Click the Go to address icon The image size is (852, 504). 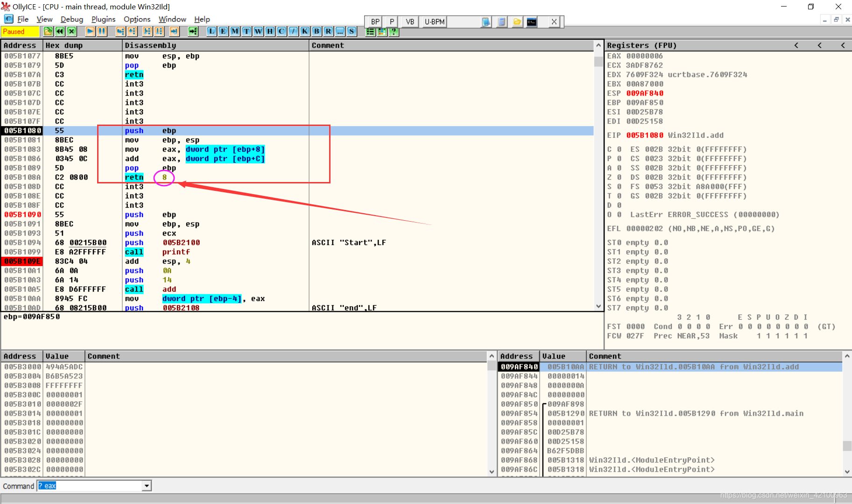[193, 31]
